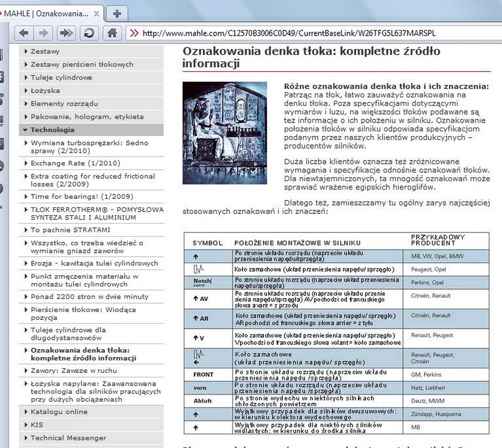This screenshot has width=502, height=448.
Task: Open Erozja - kawitacja tulei cylindrowych link
Action: (x=94, y=264)
